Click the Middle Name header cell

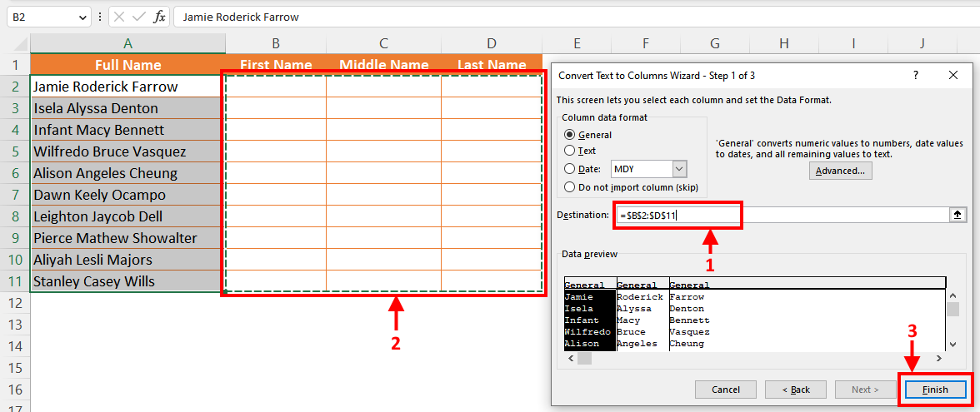[383, 64]
